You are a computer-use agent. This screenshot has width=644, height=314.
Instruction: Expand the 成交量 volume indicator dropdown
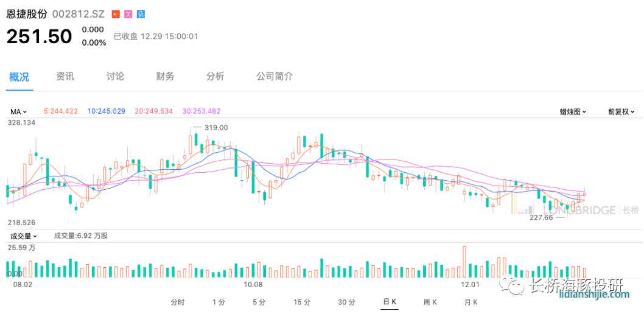tap(23, 235)
